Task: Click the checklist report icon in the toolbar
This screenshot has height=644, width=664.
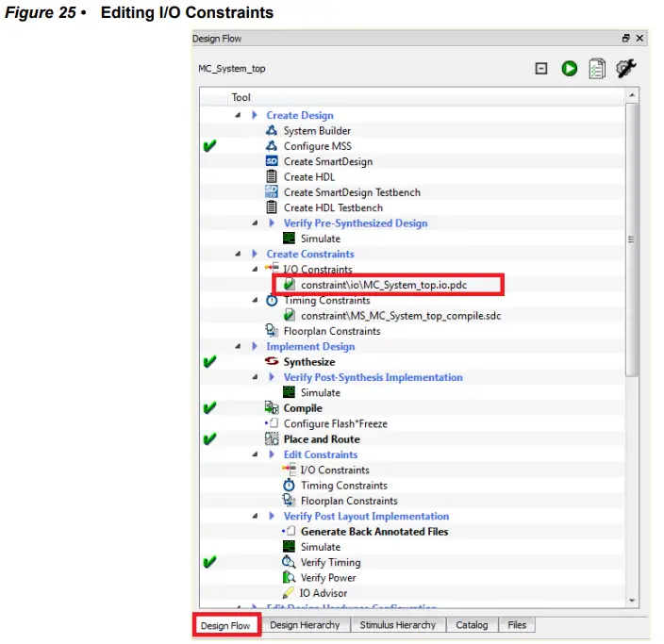Action: (596, 69)
